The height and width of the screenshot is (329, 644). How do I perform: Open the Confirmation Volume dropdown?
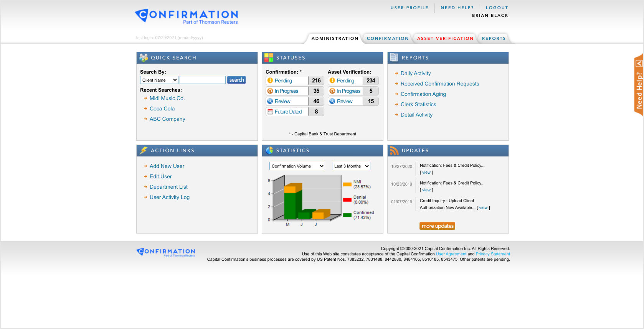pos(297,166)
